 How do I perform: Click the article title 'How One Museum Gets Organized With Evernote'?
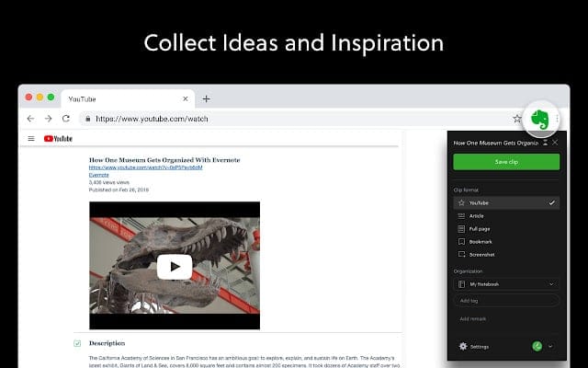tap(164, 160)
